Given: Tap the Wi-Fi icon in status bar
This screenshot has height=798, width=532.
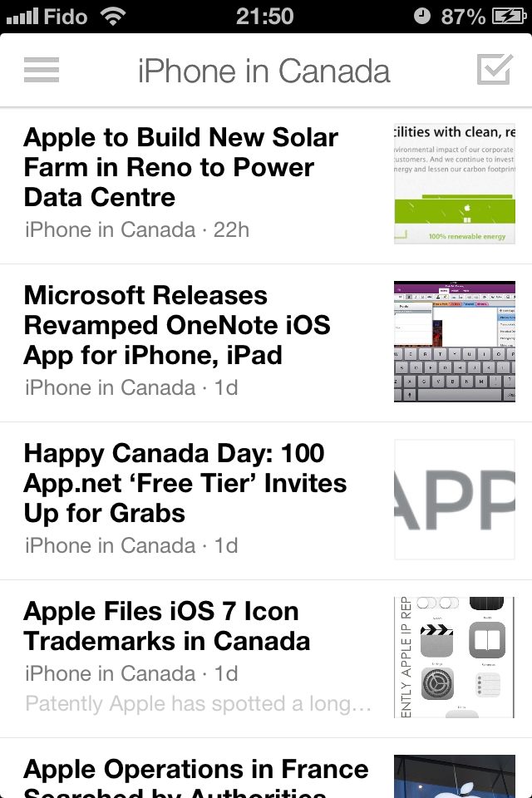Looking at the screenshot, I should pos(113,17).
